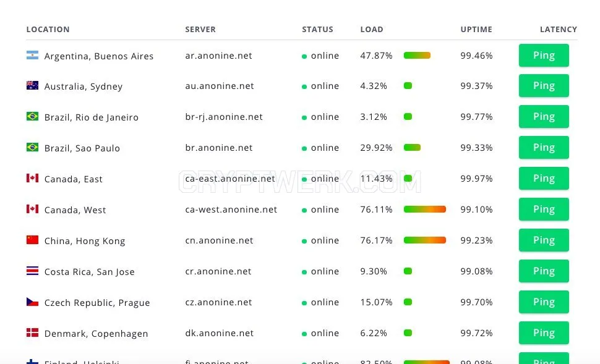Click the 9.30% load value
The image size is (600, 364).
(374, 271)
